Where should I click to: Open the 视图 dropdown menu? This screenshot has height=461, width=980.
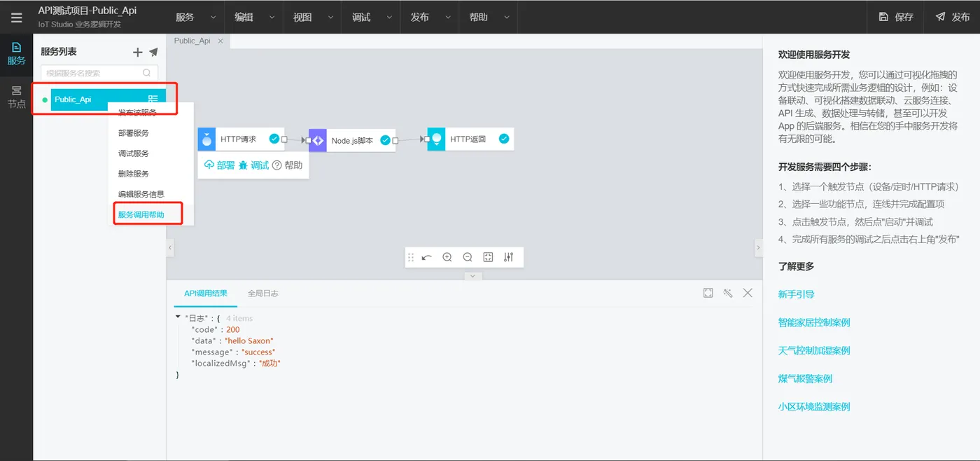pyautogui.click(x=311, y=17)
